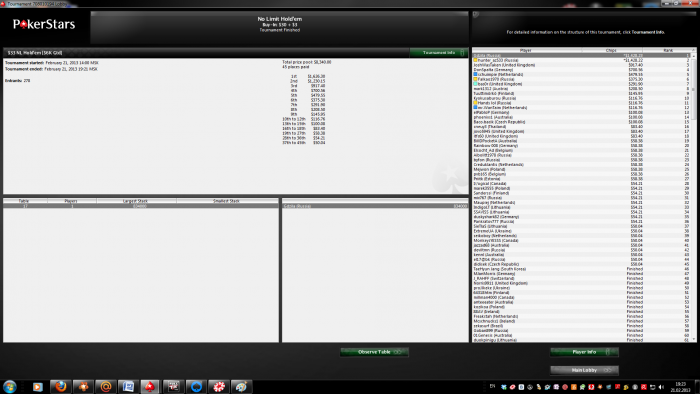This screenshot has height=394, width=700.
Task: Select Kyokusaburou (Russia) player row
Action: pyautogui.click(x=581, y=98)
